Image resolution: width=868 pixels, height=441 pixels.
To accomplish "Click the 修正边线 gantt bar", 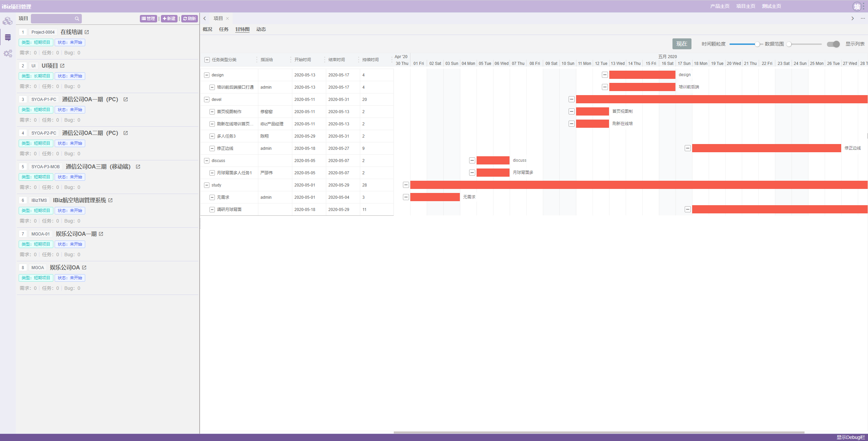I will tap(767, 148).
